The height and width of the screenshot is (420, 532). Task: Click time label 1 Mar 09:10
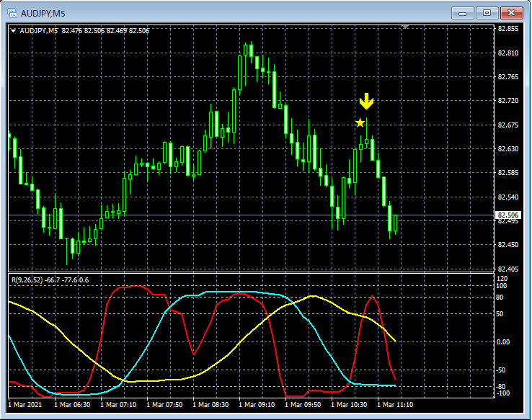tap(257, 405)
